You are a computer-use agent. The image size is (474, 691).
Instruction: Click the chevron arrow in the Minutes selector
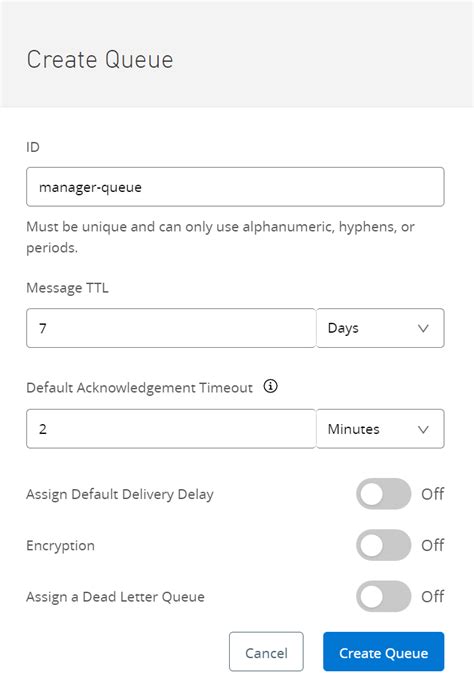click(x=423, y=429)
